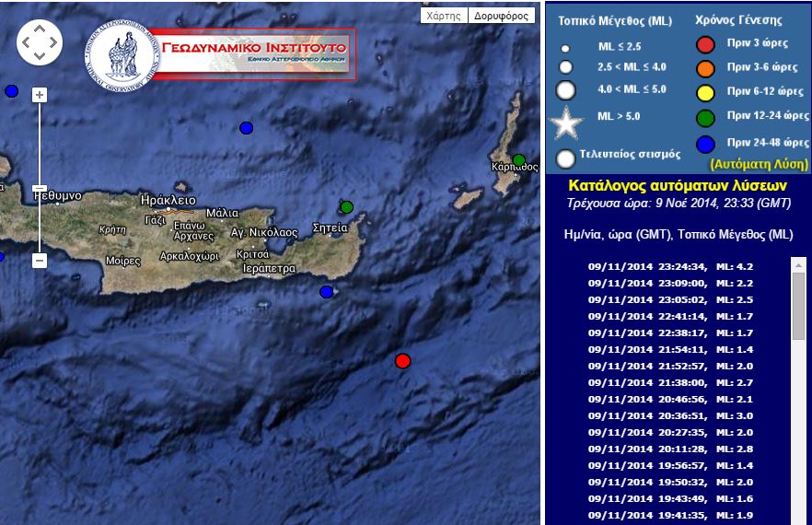Select the 19:43:49 ML: 1.6 event
812x525 pixels.
[670, 499]
